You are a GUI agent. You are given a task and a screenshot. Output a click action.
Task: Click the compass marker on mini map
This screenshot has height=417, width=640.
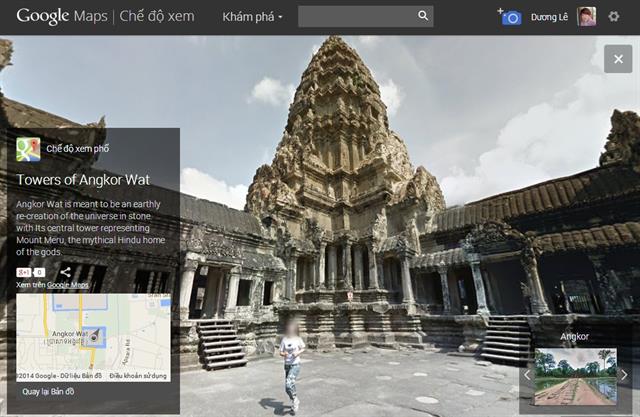(95, 336)
